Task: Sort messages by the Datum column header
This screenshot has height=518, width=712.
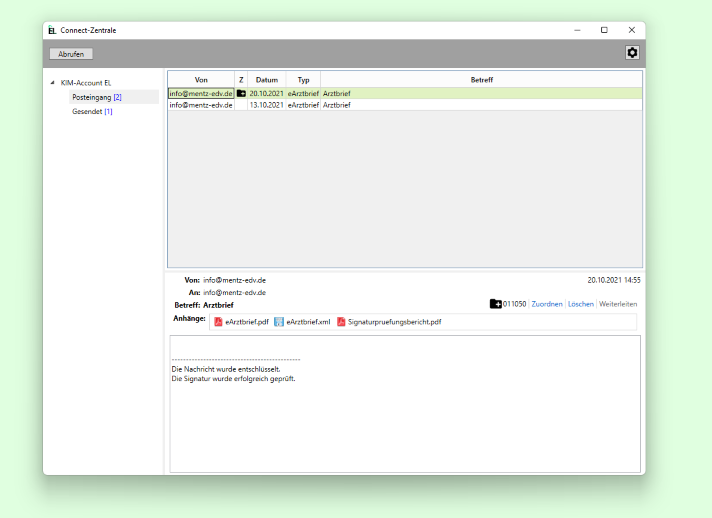Action: (x=266, y=79)
